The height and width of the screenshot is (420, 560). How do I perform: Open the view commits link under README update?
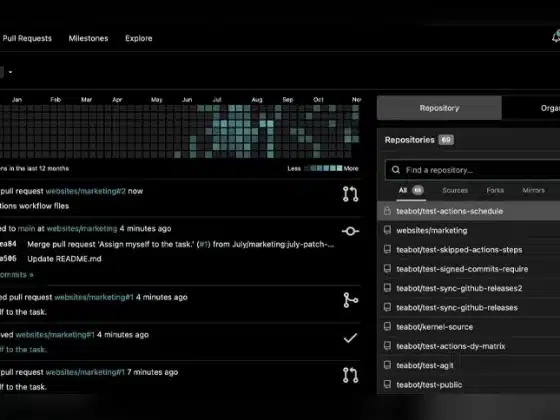[x=16, y=275]
